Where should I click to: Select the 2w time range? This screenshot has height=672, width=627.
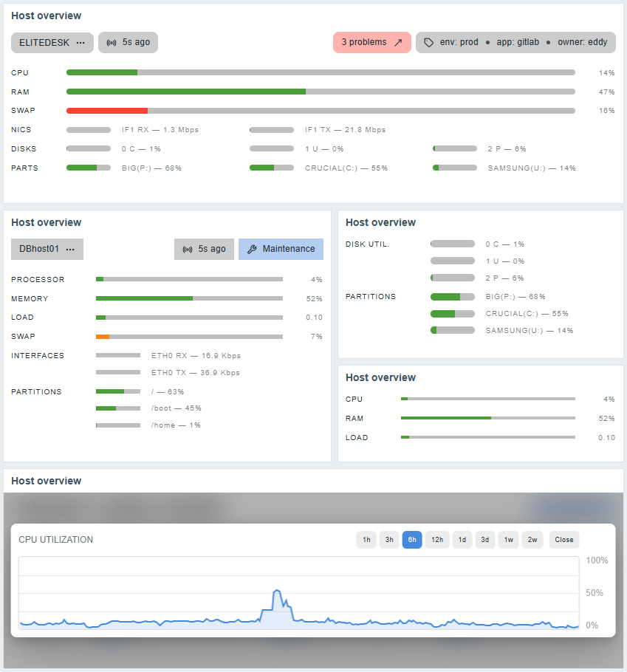[x=532, y=540]
